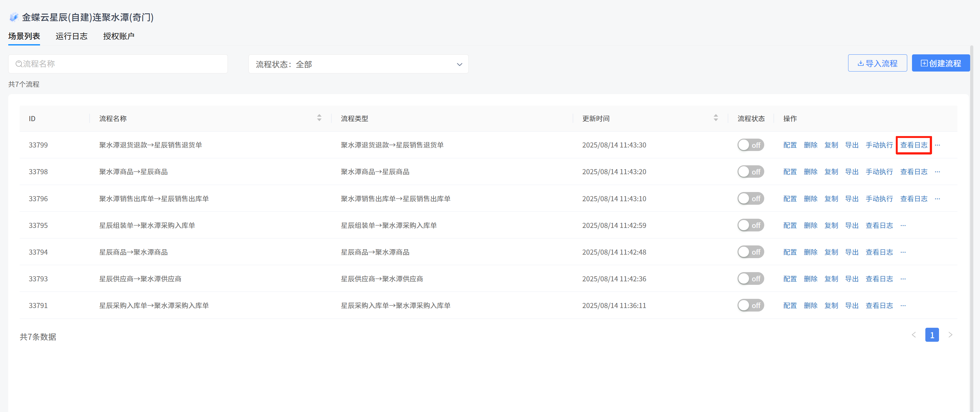Enable flow 33799 status switch
Screen dimensions: 980x412
[750, 145]
